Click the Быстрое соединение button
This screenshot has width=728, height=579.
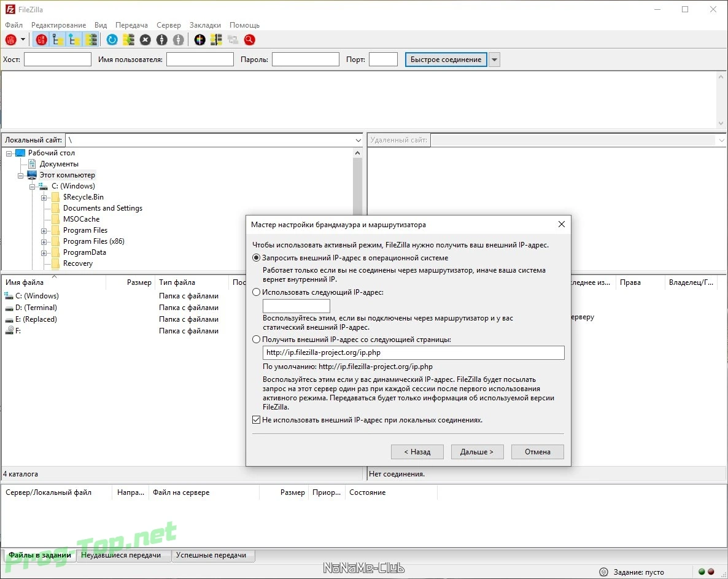(x=446, y=60)
